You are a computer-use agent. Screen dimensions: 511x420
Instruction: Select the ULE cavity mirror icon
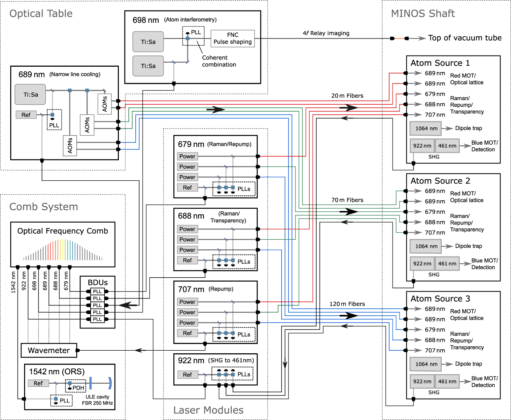pos(110,383)
